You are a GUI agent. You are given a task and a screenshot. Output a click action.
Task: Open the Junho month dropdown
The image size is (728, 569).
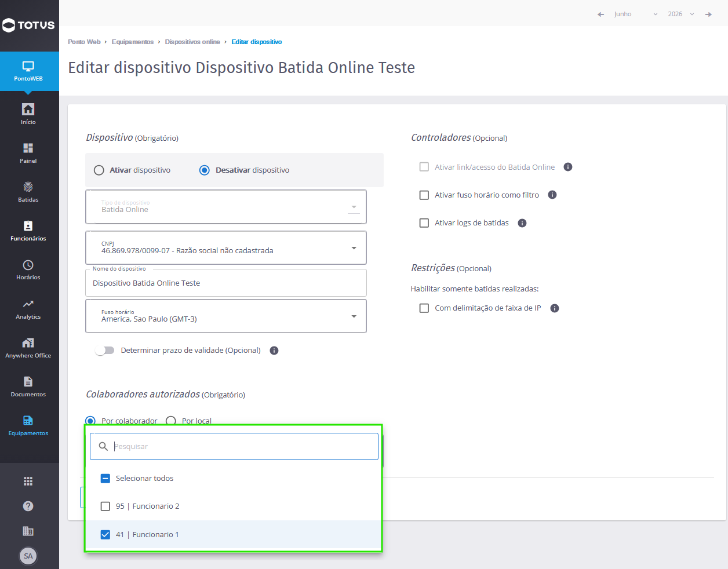[636, 14]
